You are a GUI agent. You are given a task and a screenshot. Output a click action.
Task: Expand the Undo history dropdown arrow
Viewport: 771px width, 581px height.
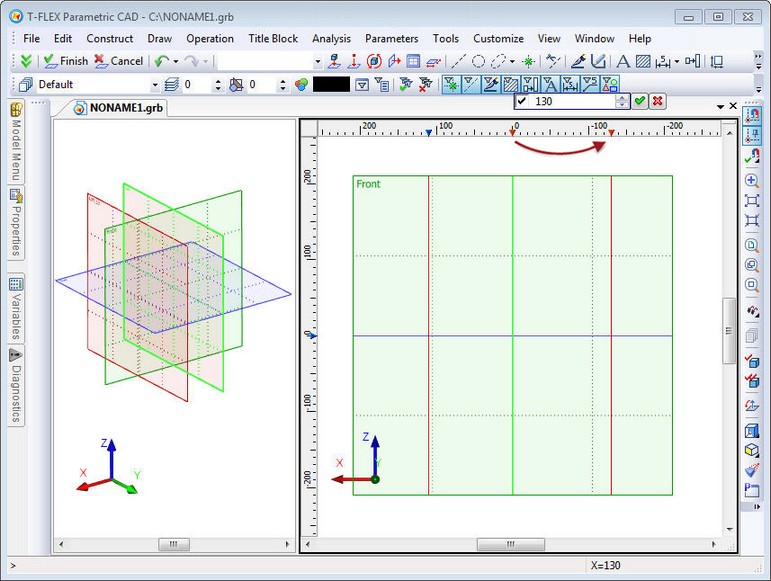point(175,61)
